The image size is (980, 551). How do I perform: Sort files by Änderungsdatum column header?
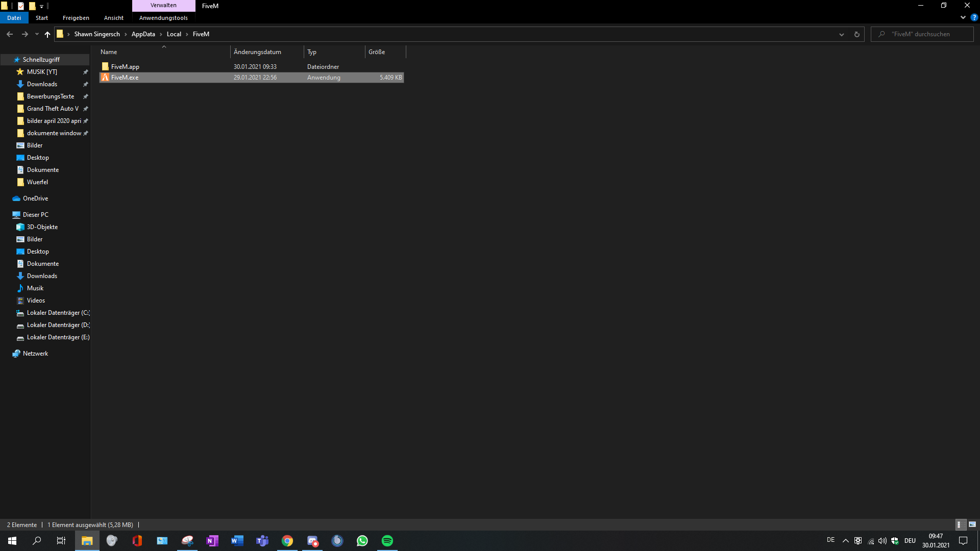tap(257, 52)
